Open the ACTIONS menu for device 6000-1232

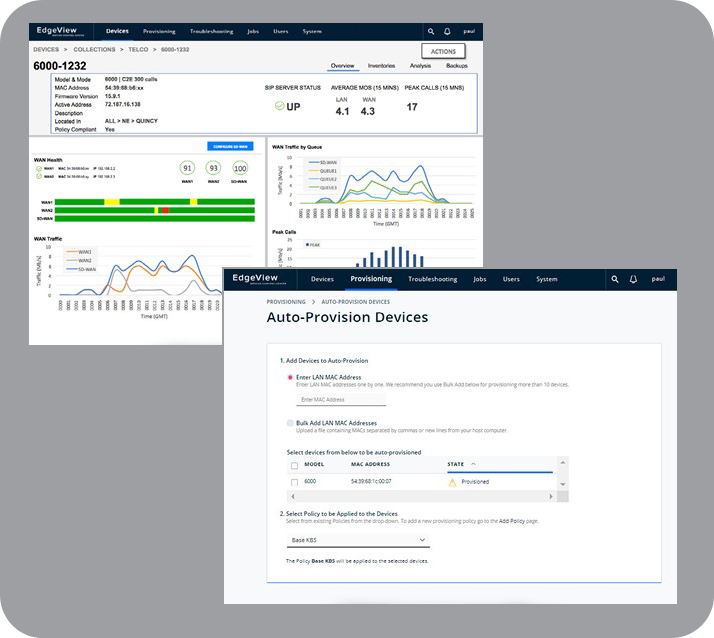coord(442,51)
